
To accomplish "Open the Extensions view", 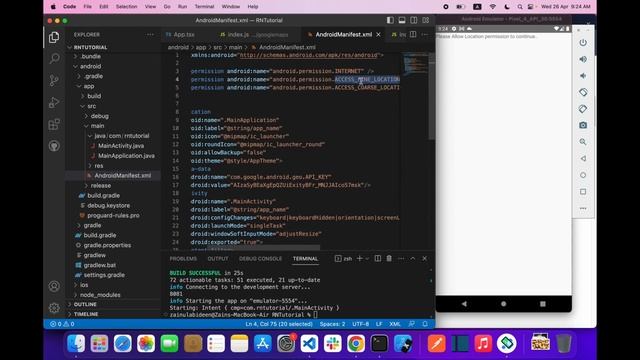I will click(x=54, y=124).
